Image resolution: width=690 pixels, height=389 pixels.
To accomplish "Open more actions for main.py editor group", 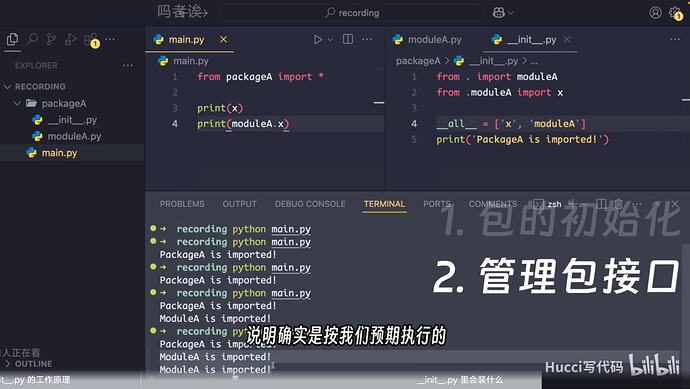I will [x=367, y=39].
